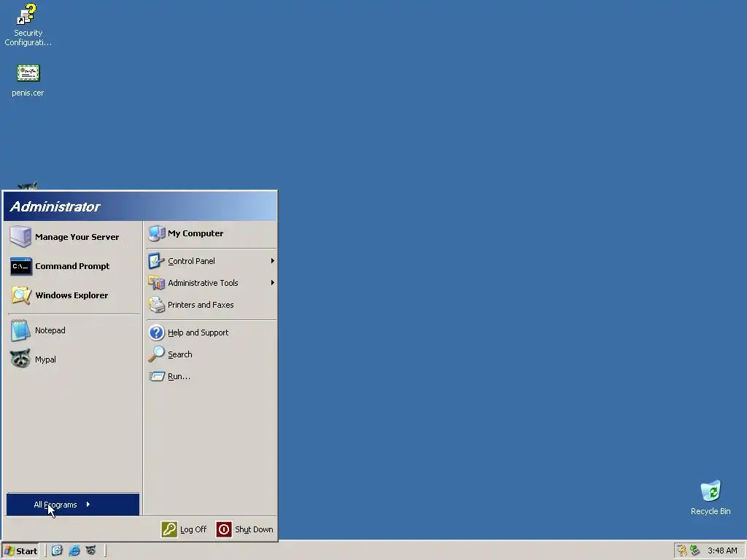
Task: Expand Administrative Tools submenu arrow
Action: [x=273, y=283]
